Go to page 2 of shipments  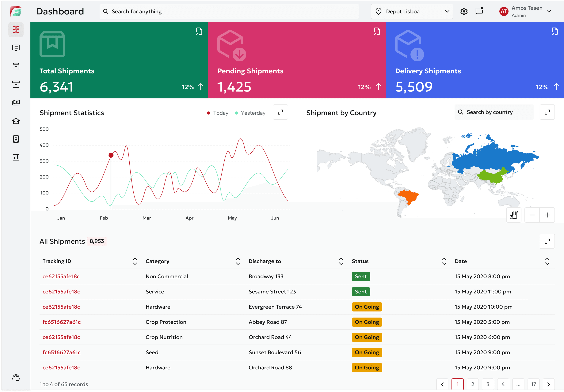pyautogui.click(x=472, y=384)
